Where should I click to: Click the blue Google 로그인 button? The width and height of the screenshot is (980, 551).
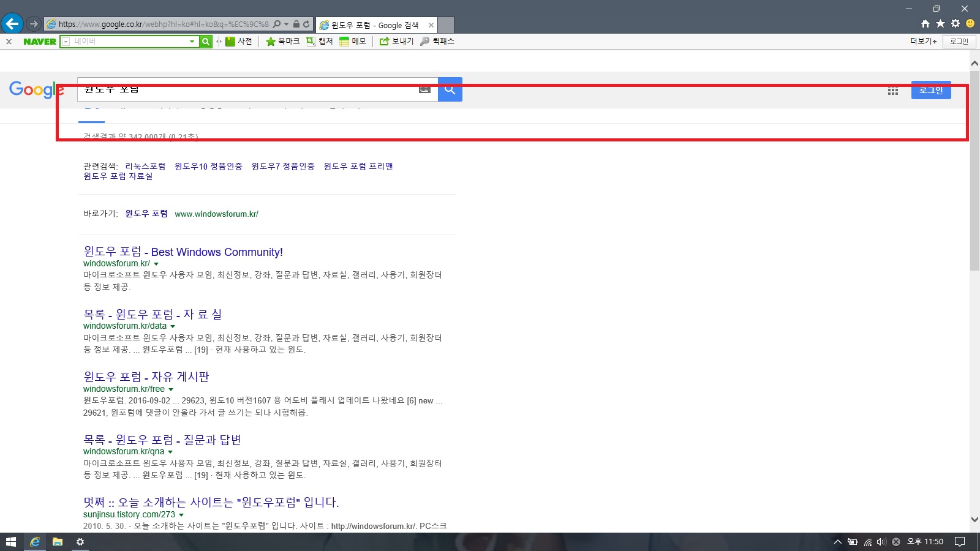pyautogui.click(x=931, y=90)
